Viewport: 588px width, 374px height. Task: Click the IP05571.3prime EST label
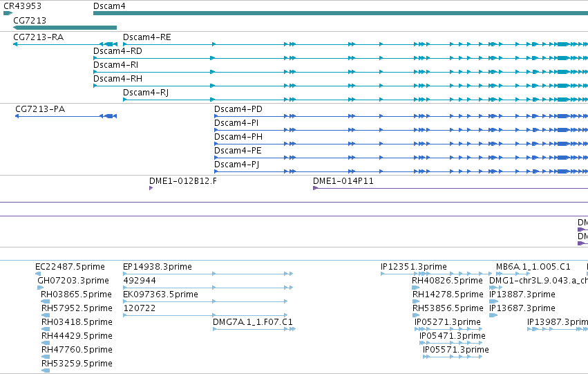pyautogui.click(x=456, y=350)
